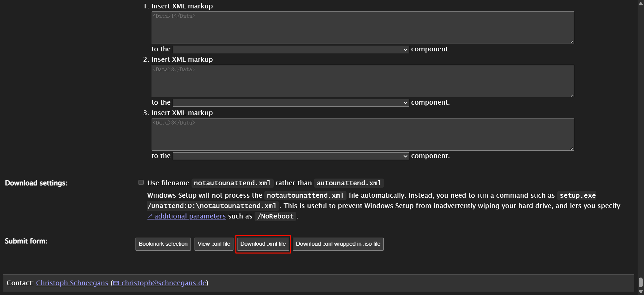
Task: Click the first textarea's resize handle
Action: point(572,42)
